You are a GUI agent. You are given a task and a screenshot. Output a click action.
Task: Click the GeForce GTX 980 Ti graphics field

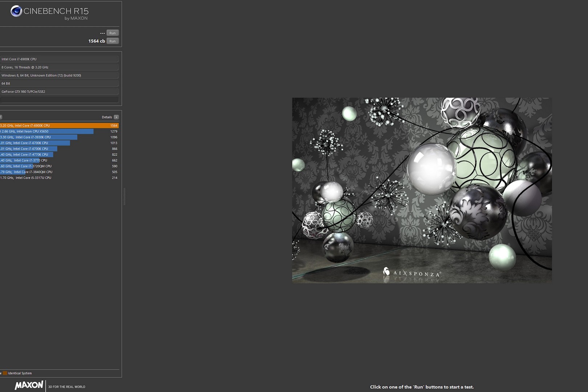click(x=59, y=91)
